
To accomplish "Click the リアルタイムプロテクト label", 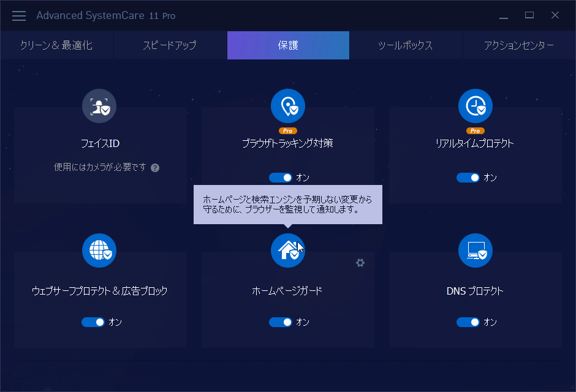I will coord(475,143).
